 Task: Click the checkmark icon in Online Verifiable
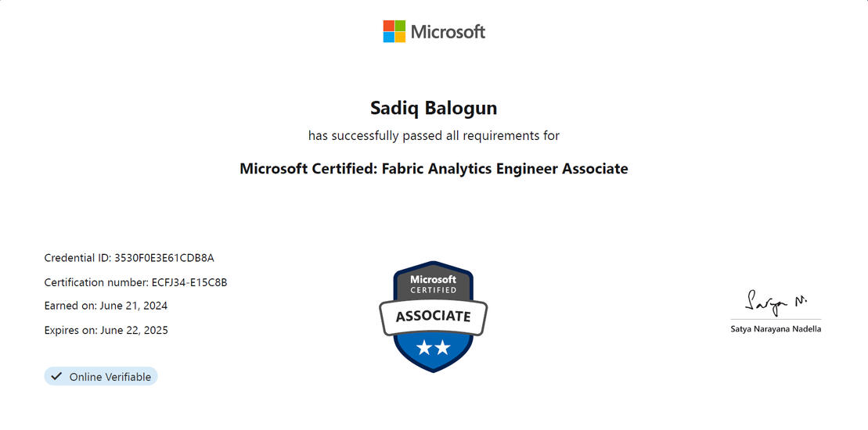[x=56, y=376]
